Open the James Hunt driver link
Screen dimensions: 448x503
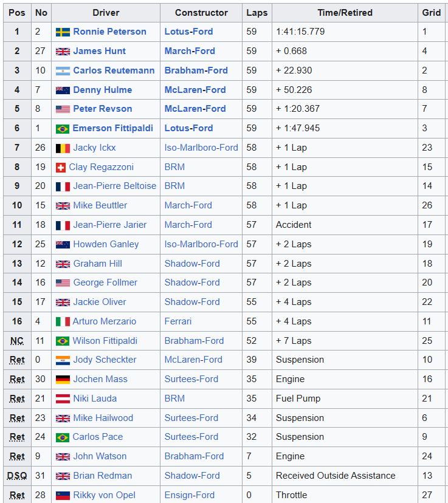point(100,51)
